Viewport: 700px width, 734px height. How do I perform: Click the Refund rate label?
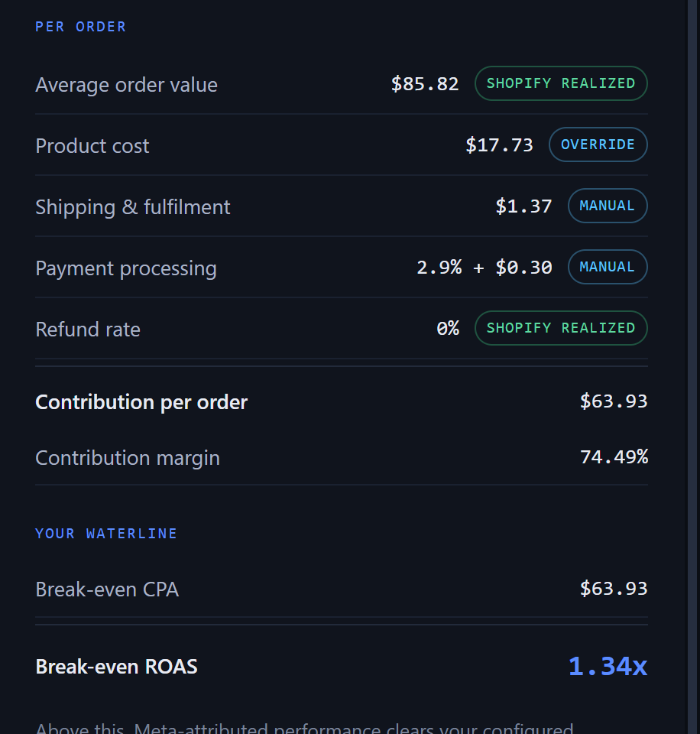click(x=88, y=330)
